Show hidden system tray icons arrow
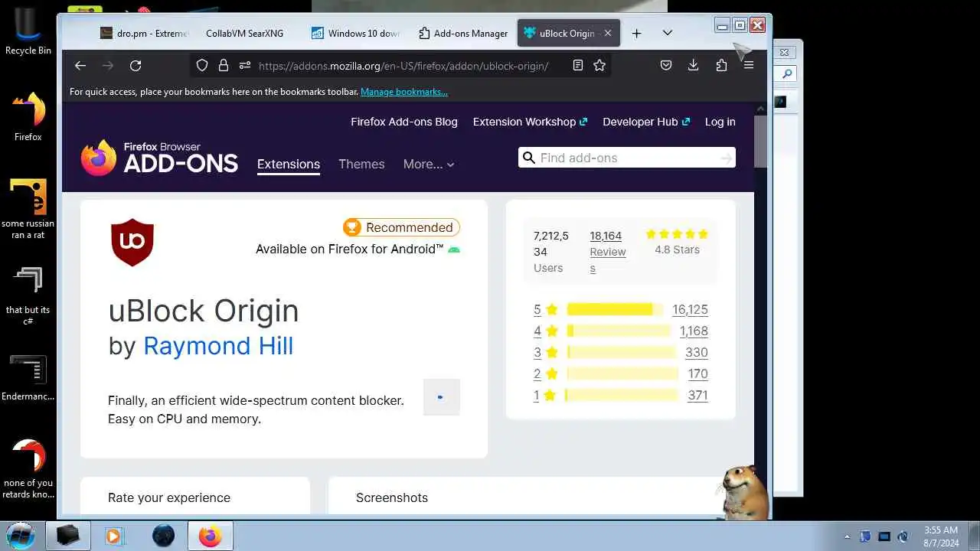 847,536
